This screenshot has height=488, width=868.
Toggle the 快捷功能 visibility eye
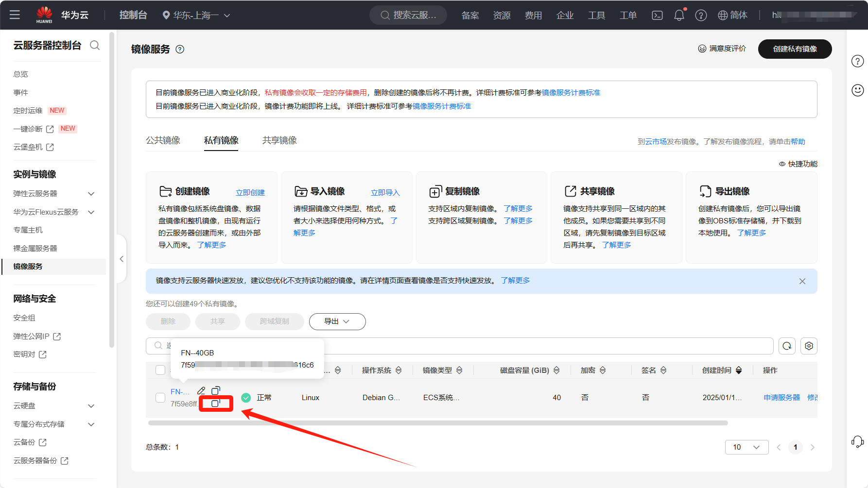point(782,164)
